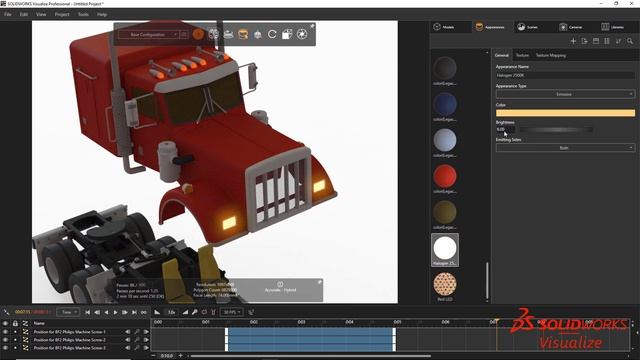640x360 pixels.
Task: Open the Texture sub-tab
Action: coord(522,55)
